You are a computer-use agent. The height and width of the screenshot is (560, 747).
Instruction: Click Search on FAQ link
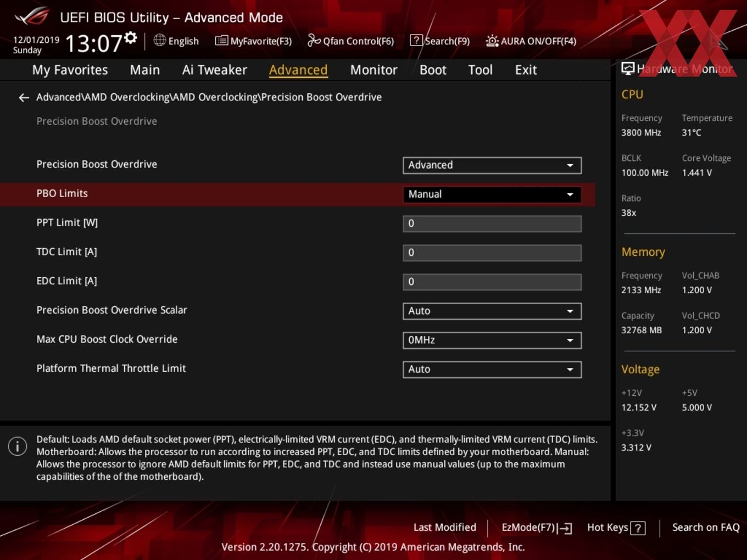[706, 528]
